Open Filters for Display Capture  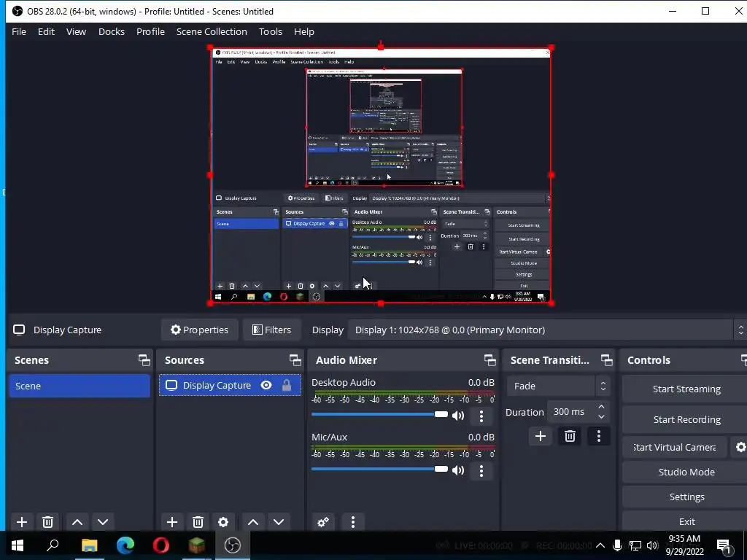[x=271, y=330]
